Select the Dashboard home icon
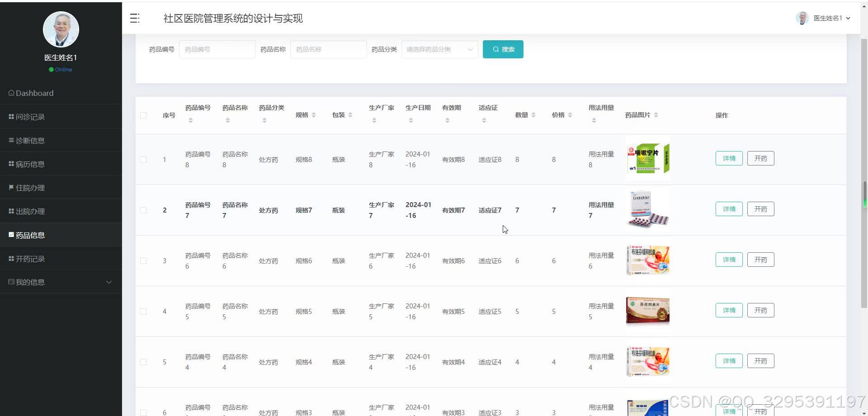 11,93
